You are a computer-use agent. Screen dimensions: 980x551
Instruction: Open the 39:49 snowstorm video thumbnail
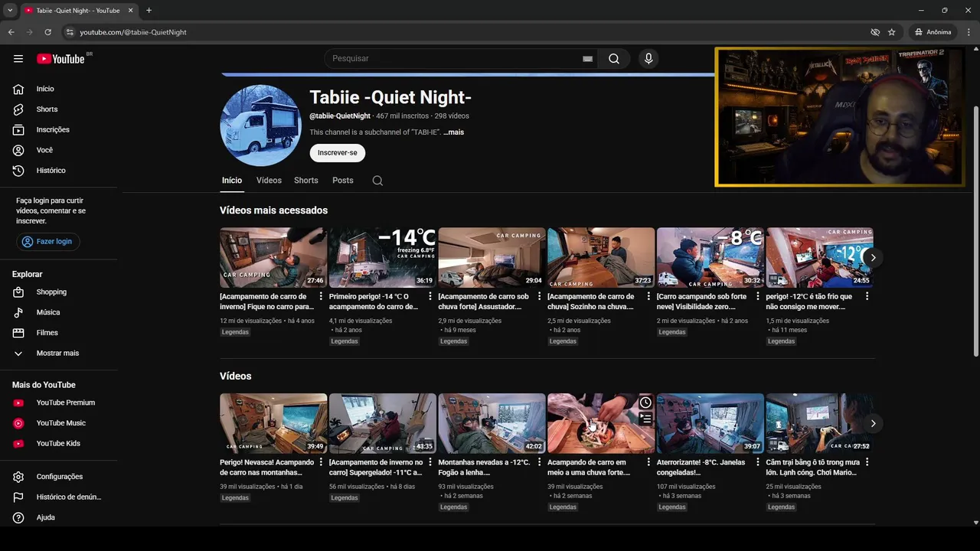point(273,423)
